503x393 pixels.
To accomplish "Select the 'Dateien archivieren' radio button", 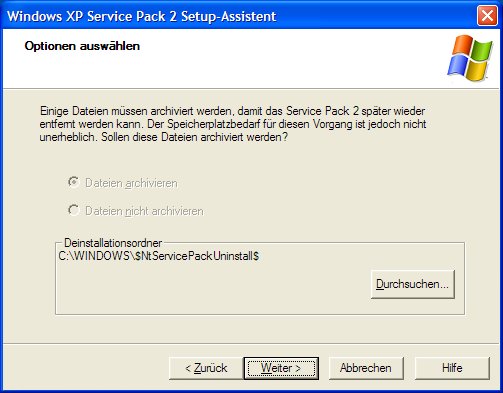I will pyautogui.click(x=74, y=182).
